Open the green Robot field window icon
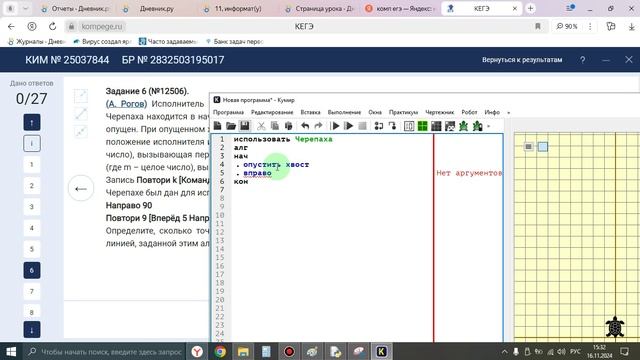This screenshot has width=640, height=360. (422, 126)
